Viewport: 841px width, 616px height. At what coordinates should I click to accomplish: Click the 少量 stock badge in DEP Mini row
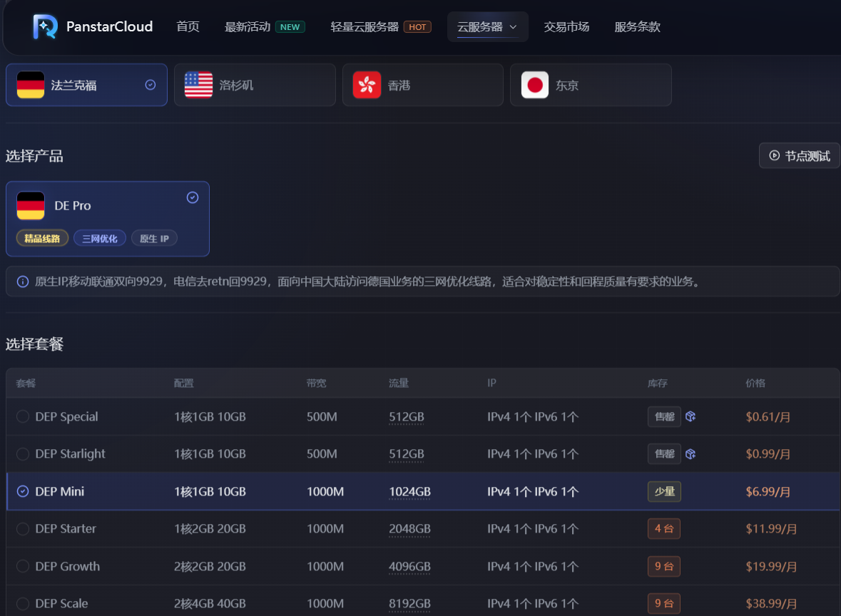point(665,491)
